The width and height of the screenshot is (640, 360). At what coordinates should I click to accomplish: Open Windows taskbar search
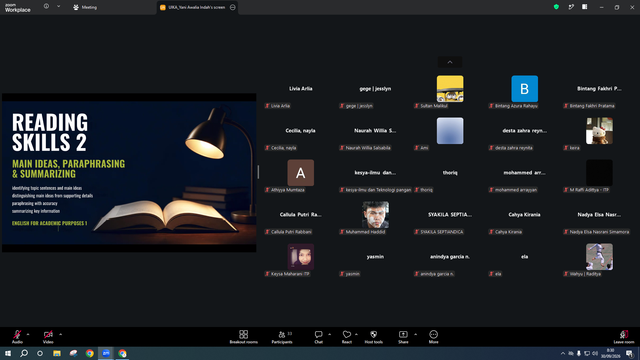pyautogui.click(x=24, y=353)
